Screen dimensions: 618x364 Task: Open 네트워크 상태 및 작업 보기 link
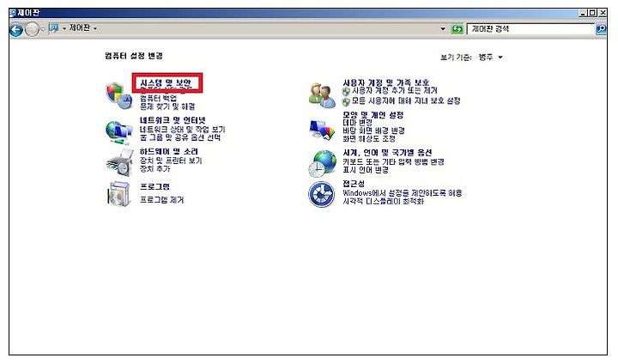(183, 130)
